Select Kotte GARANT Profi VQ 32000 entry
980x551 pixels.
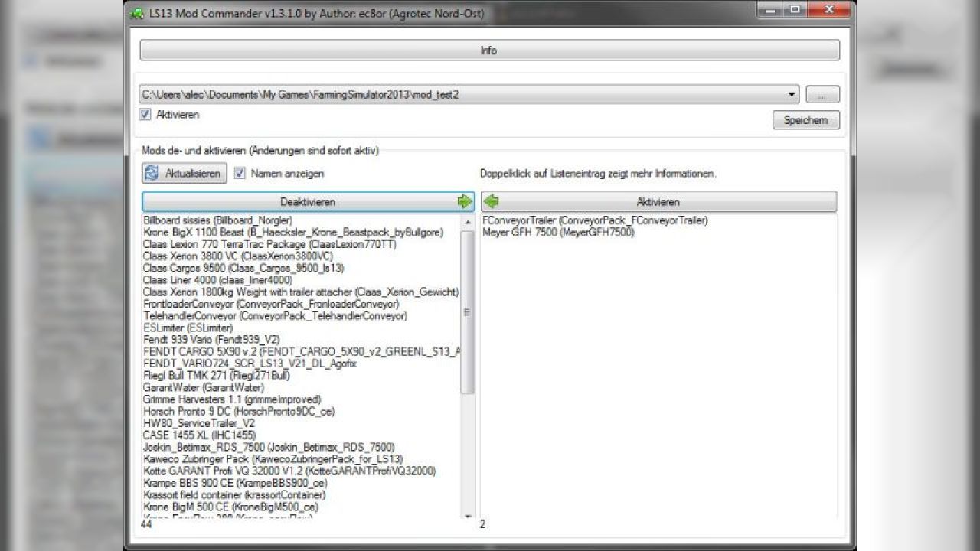pos(289,471)
